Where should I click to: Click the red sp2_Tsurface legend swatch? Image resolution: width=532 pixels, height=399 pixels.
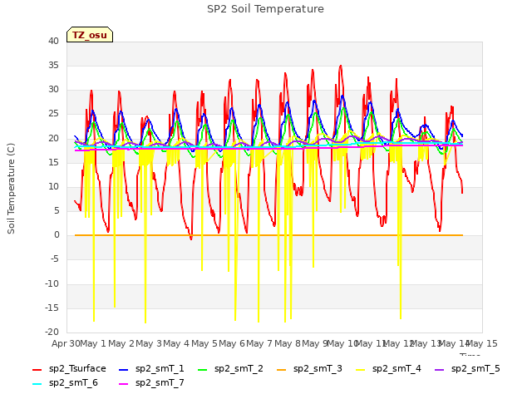tap(37, 369)
